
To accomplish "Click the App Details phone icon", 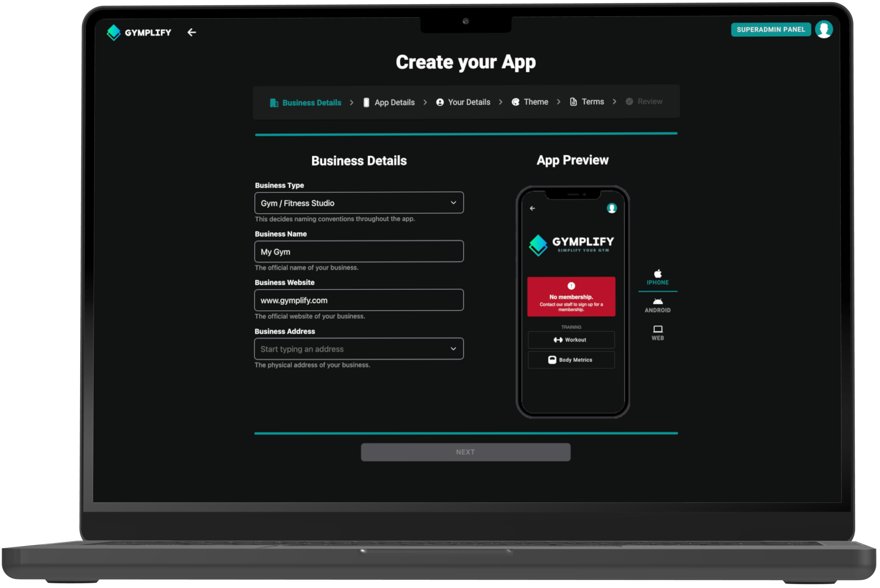I will click(366, 102).
